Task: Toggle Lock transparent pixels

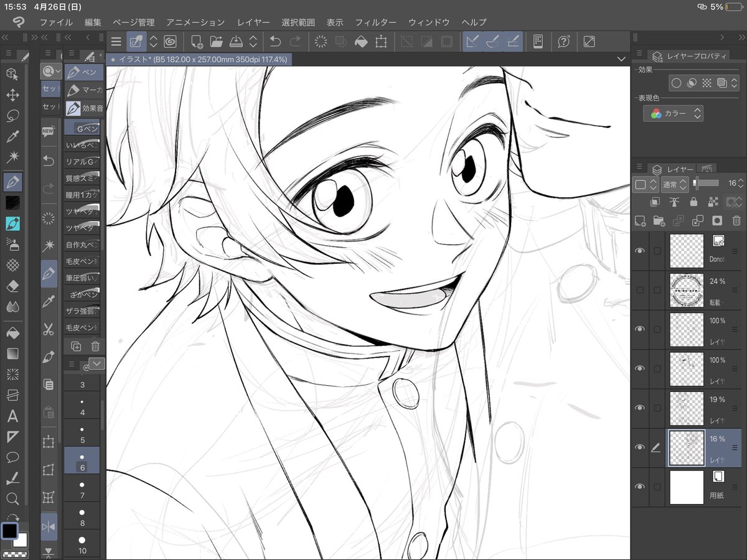Action: (x=713, y=202)
